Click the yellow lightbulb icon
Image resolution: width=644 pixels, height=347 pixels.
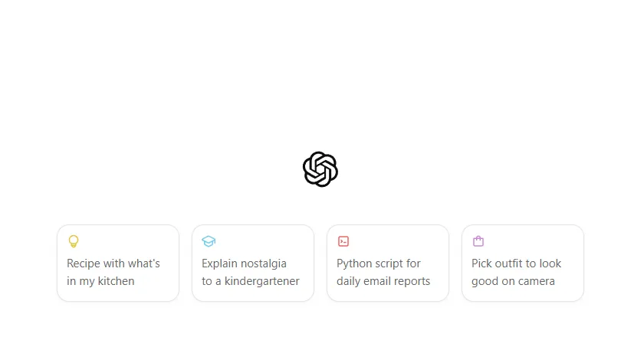click(74, 241)
